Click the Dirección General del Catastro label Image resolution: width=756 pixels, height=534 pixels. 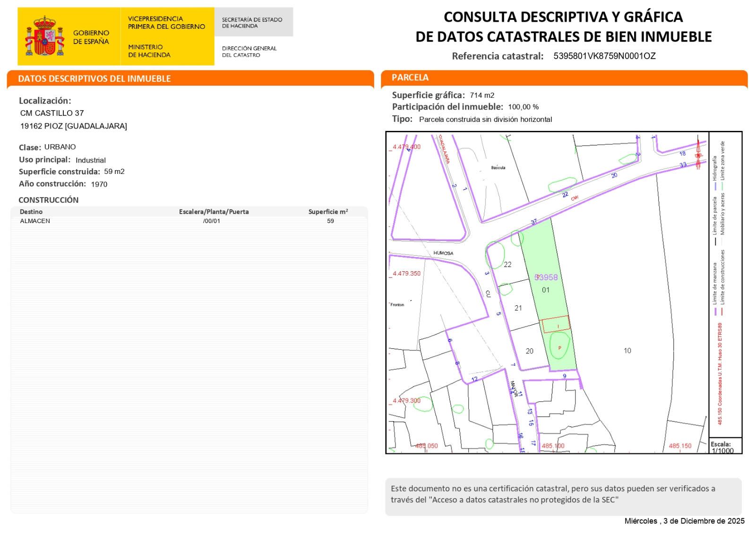[x=249, y=52]
